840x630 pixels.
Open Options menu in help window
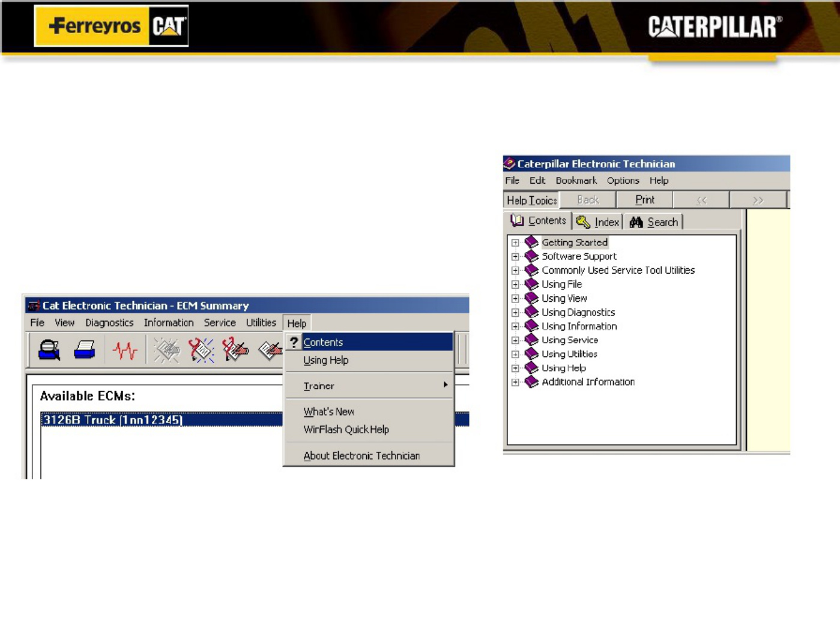[x=623, y=181]
